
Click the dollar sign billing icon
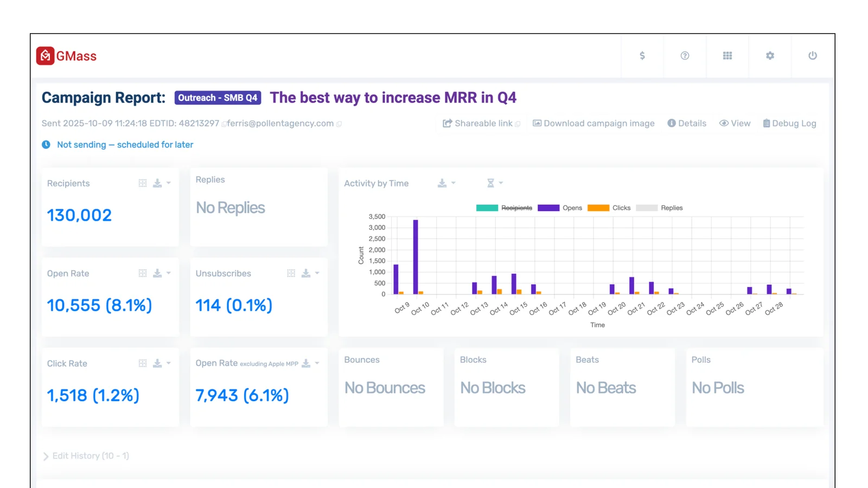[642, 56]
